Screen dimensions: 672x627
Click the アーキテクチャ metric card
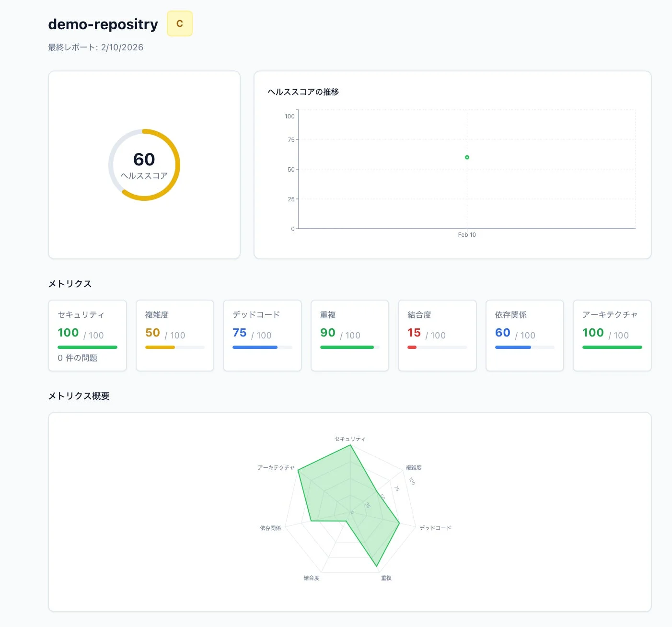pyautogui.click(x=612, y=335)
